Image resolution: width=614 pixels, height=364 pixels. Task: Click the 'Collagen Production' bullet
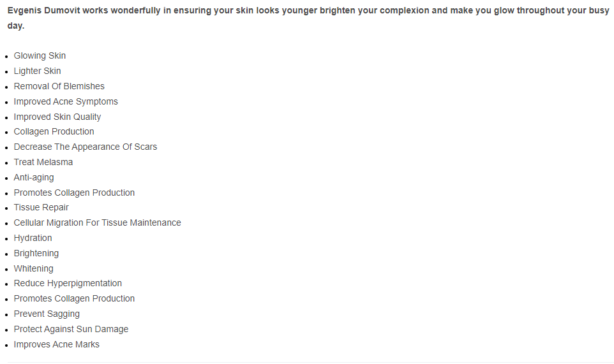pos(54,131)
